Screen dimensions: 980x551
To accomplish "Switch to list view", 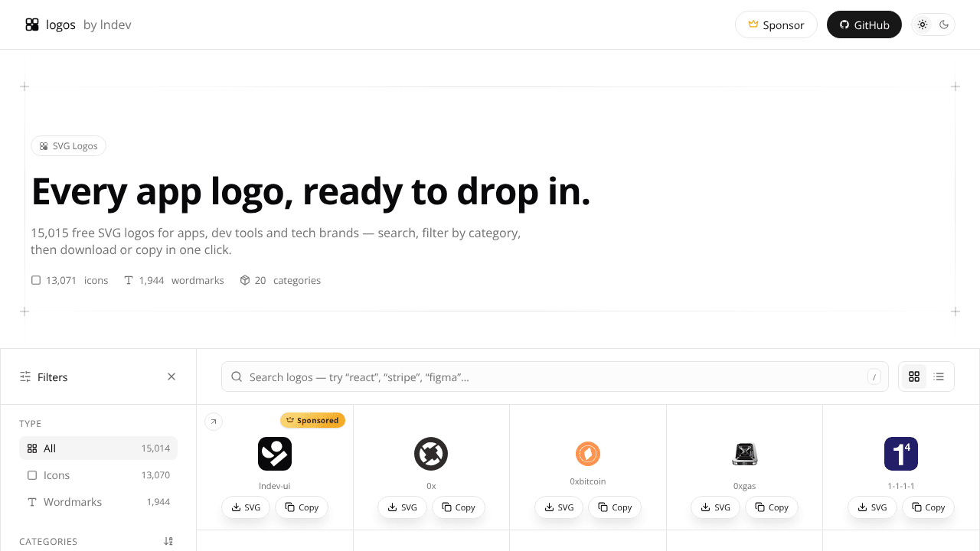I will (939, 377).
